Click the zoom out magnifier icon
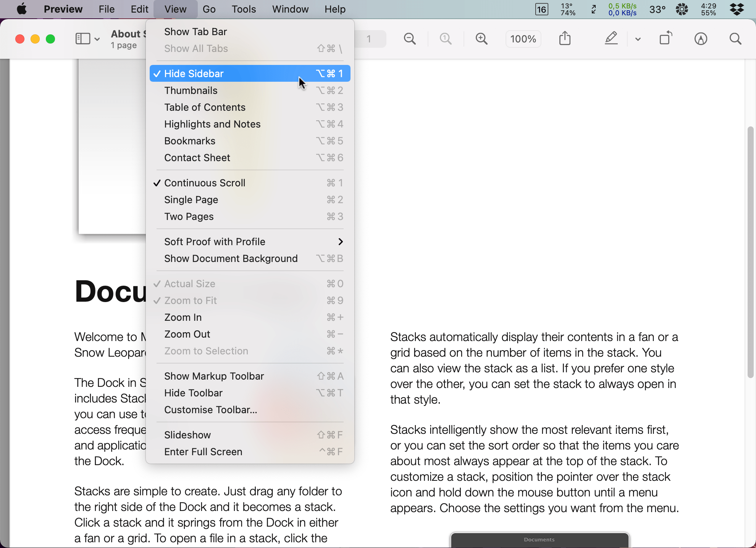Viewport: 756px width, 548px height. coord(410,39)
